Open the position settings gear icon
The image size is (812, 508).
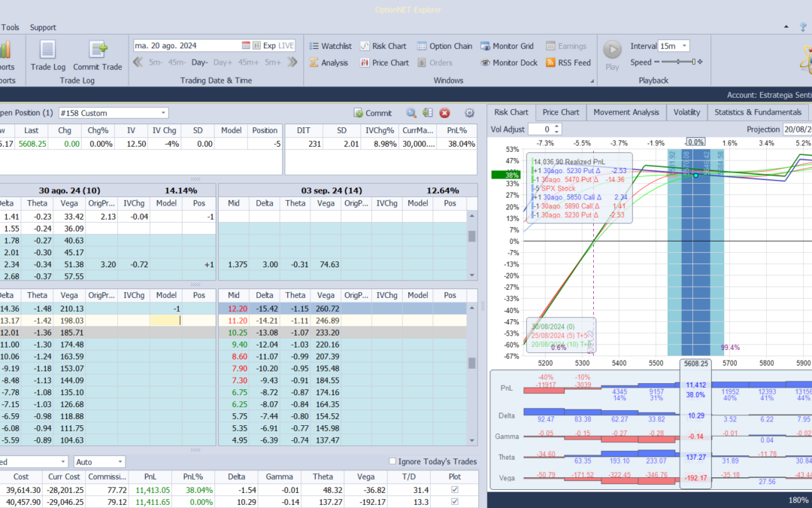tap(469, 113)
